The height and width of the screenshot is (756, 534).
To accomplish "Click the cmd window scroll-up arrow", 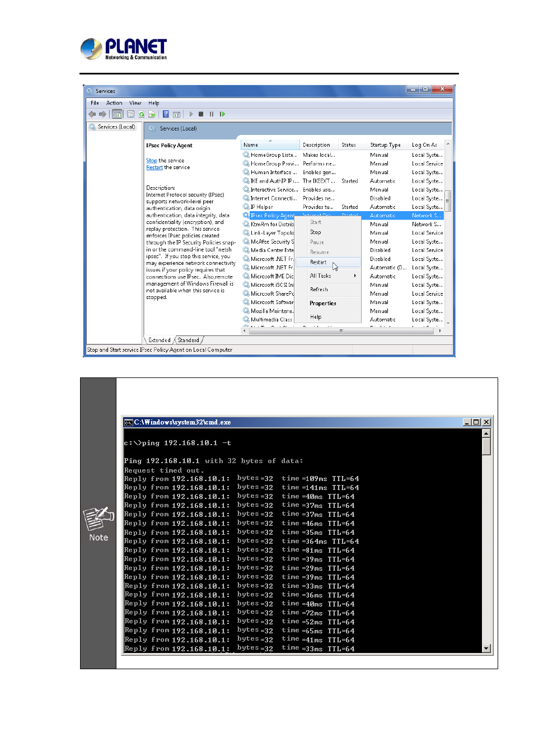I will [486, 433].
